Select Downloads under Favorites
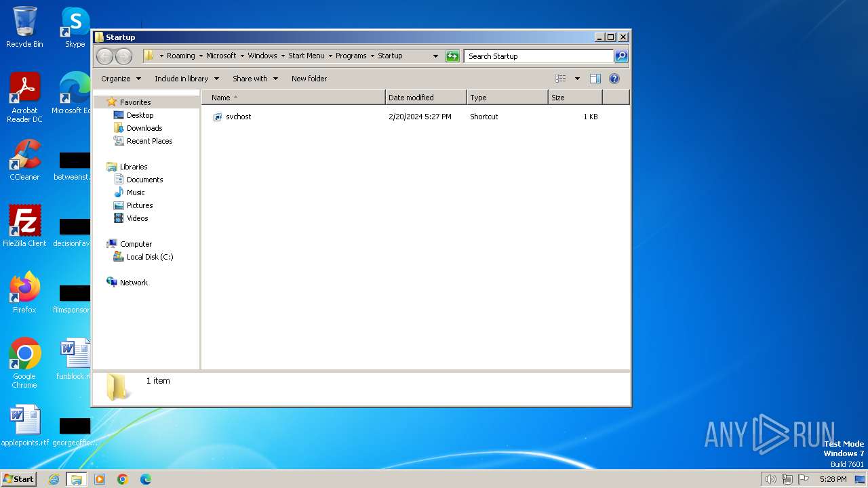Image resolution: width=868 pixels, height=488 pixels. (144, 128)
